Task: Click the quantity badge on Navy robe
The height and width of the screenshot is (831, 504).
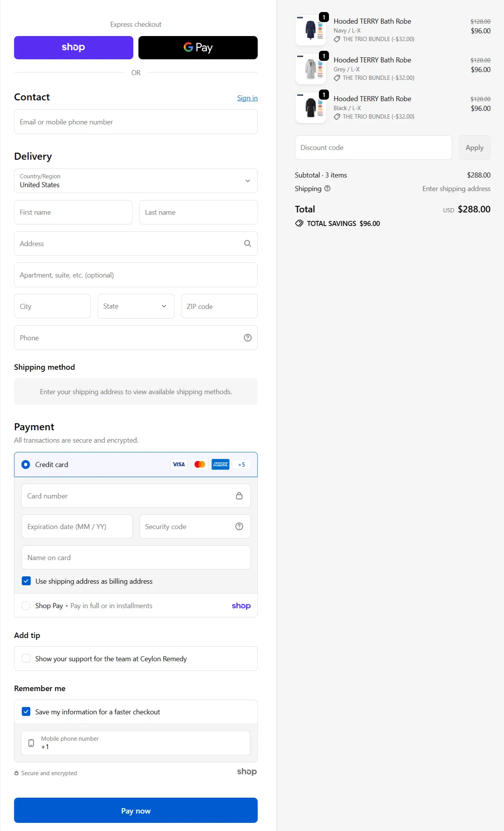Action: (x=324, y=17)
